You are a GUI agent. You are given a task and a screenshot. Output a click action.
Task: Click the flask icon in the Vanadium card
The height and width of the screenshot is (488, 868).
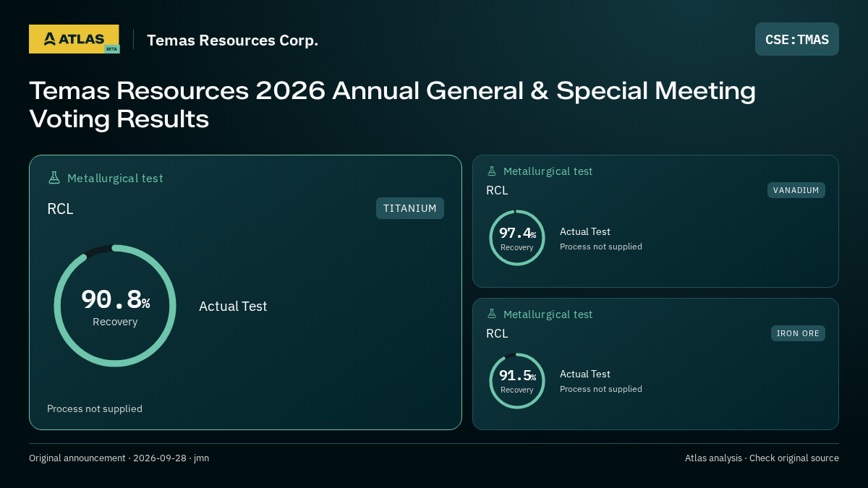pyautogui.click(x=492, y=171)
